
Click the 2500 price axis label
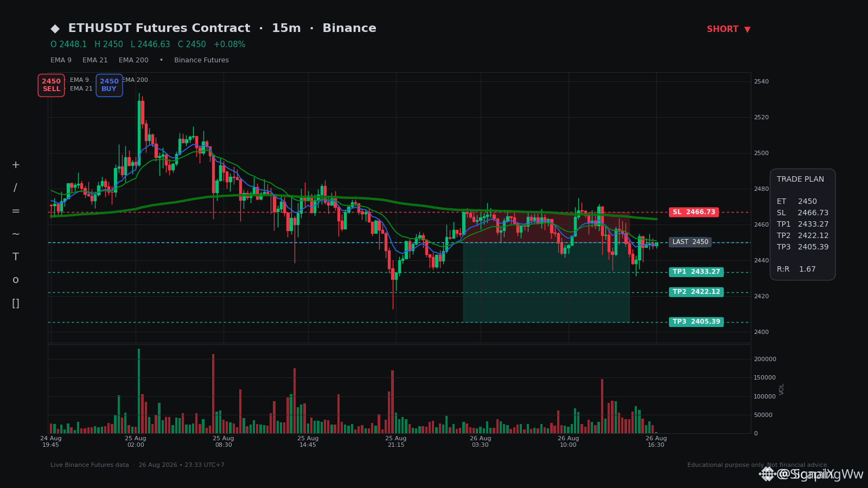pyautogui.click(x=761, y=153)
